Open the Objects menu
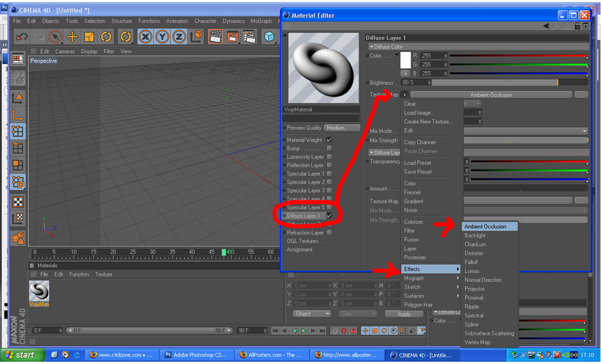The height and width of the screenshot is (364, 601). pyautogui.click(x=51, y=21)
